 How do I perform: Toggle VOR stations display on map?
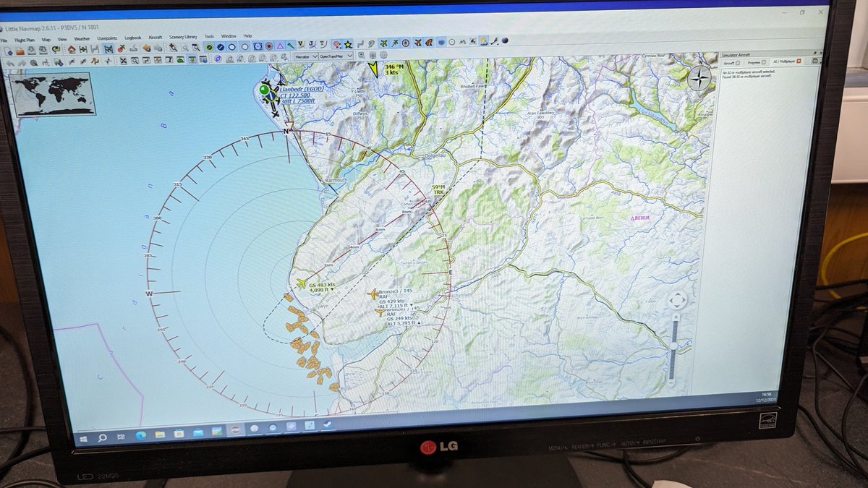point(258,47)
